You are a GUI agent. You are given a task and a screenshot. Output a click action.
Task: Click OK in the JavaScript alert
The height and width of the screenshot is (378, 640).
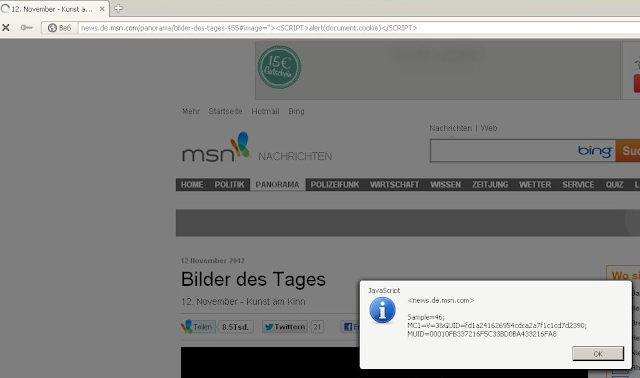(x=598, y=354)
